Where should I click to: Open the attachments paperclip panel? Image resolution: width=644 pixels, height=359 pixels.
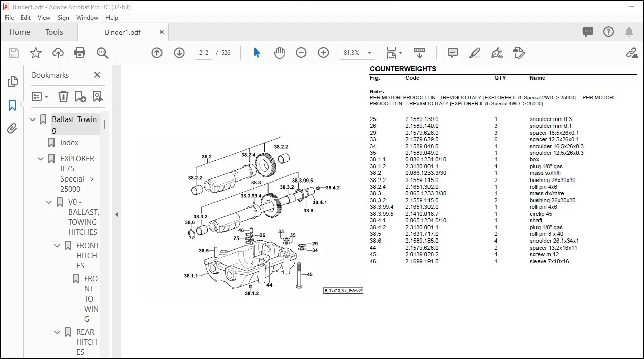12,129
